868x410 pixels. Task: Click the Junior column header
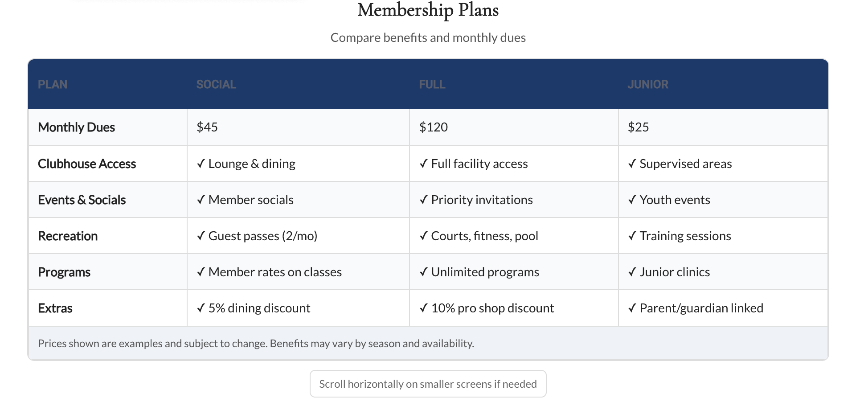647,85
